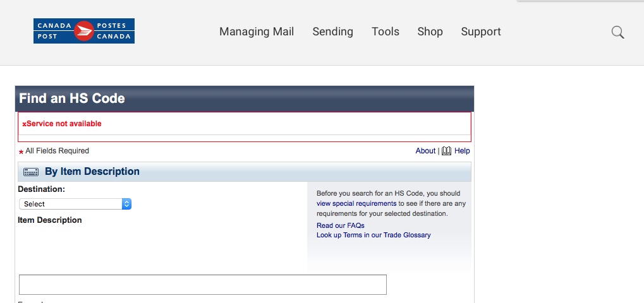Screen dimensions: 644x303
Task: Go to the Shop menu
Action: [x=430, y=32]
